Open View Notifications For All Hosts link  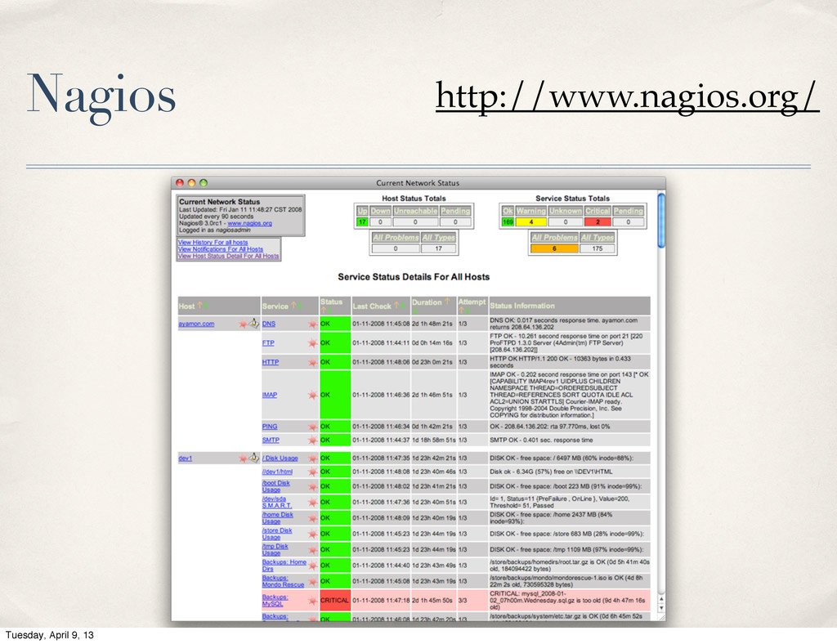click(221, 249)
